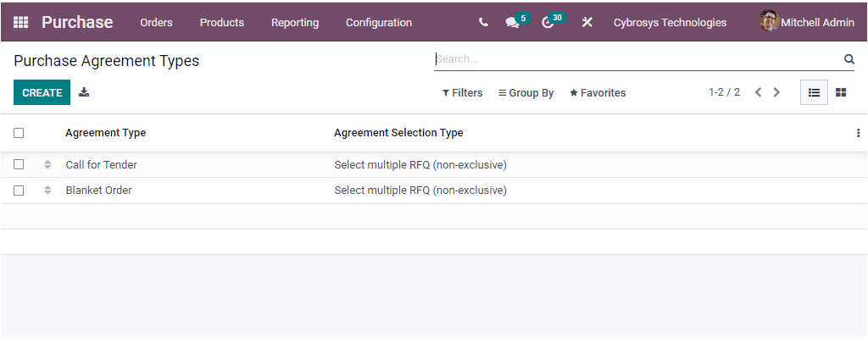Click the export download icon beside Create
This screenshot has width=868, height=337.
click(84, 92)
